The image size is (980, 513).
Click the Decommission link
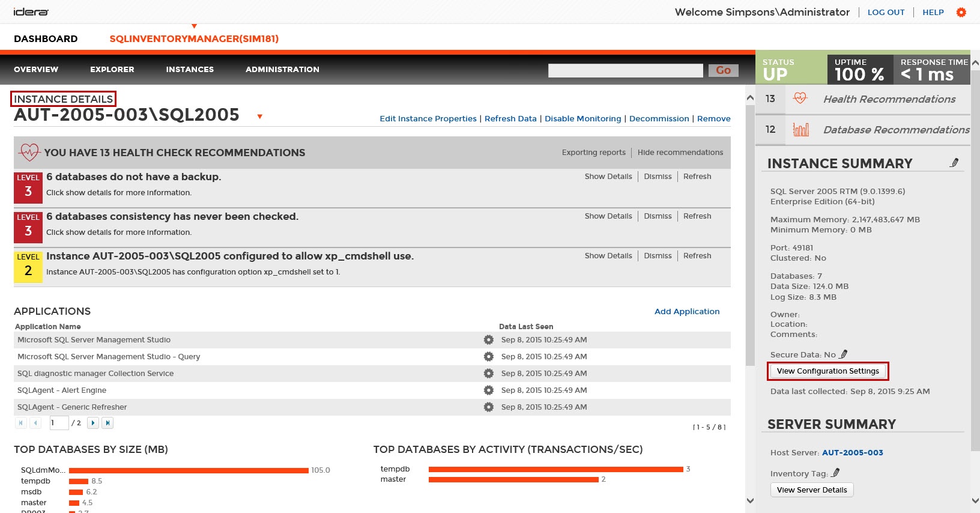(659, 119)
